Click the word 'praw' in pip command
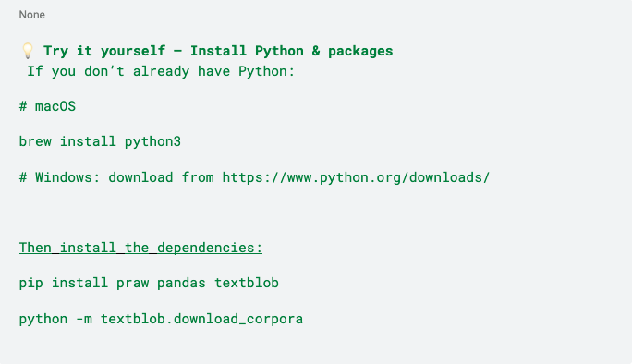This screenshot has height=364, width=632. [x=132, y=283]
